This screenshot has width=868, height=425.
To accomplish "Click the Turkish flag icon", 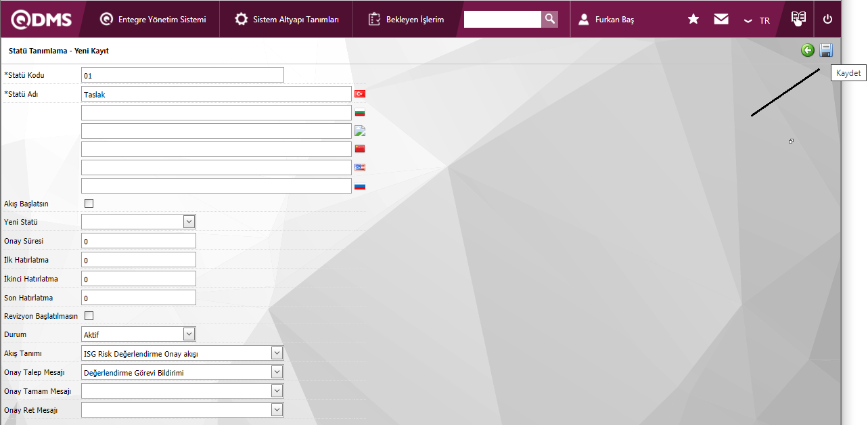I will pos(360,93).
